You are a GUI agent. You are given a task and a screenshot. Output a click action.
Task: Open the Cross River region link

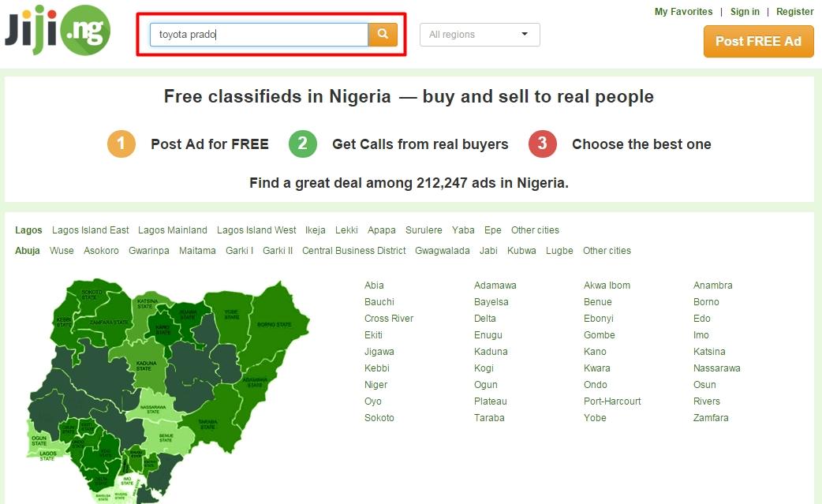click(x=388, y=319)
